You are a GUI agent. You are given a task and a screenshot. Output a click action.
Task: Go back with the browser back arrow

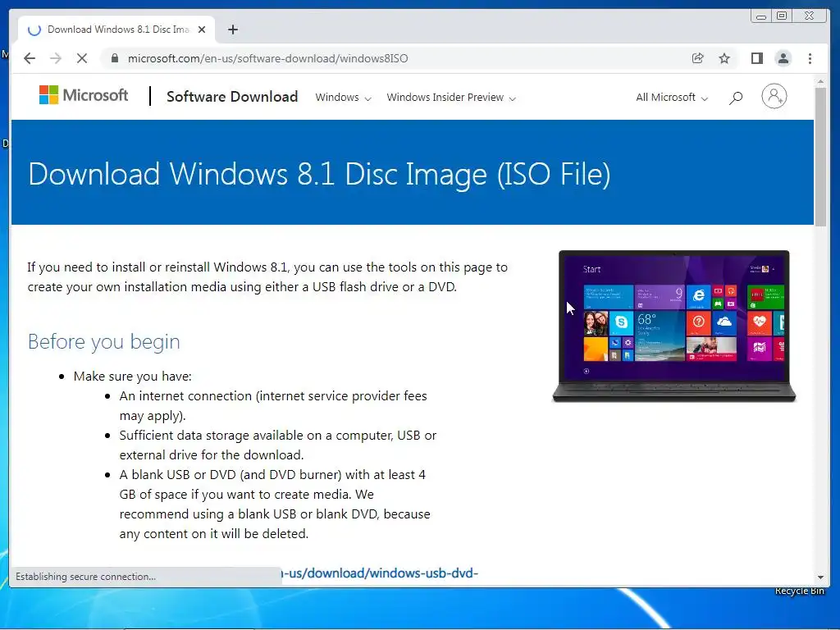coord(30,58)
